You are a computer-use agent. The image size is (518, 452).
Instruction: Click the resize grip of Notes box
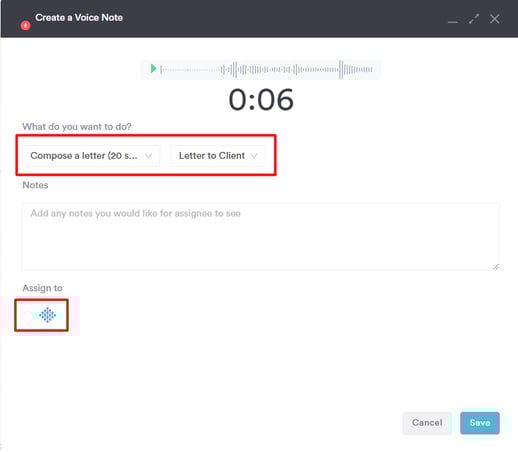[x=496, y=267]
